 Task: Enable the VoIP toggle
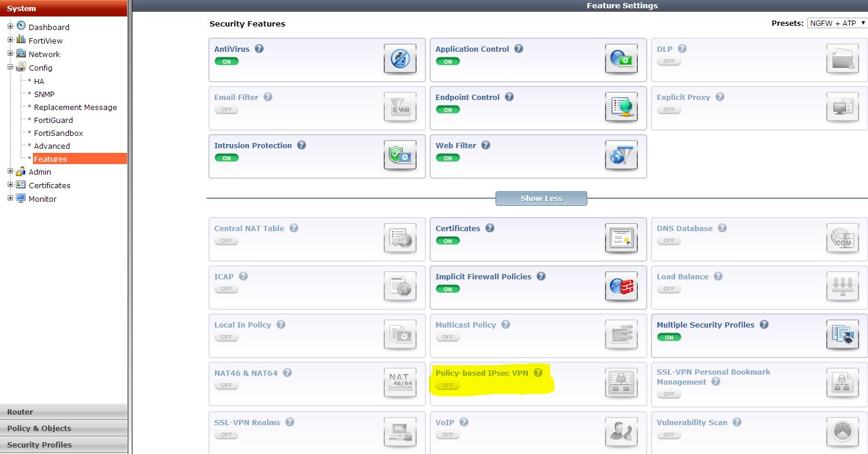click(x=448, y=435)
